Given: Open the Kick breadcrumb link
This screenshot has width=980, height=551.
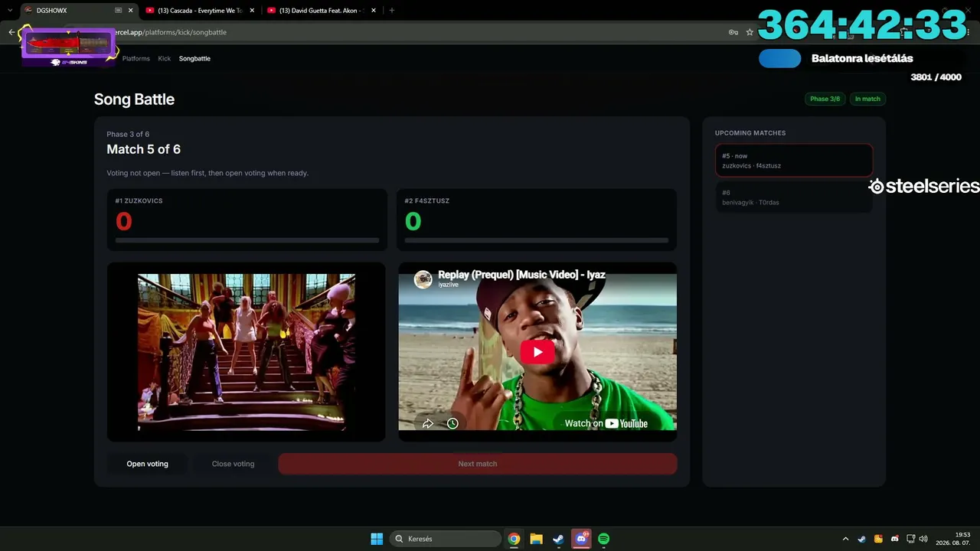Looking at the screenshot, I should coord(165,58).
